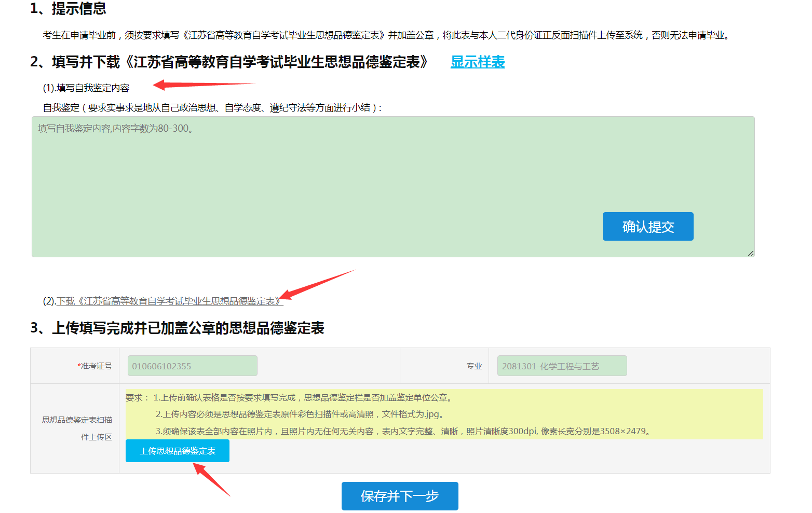This screenshot has width=812, height=513.
Task: Click requirement line 1.上传前确认表格
Action: click(304, 397)
